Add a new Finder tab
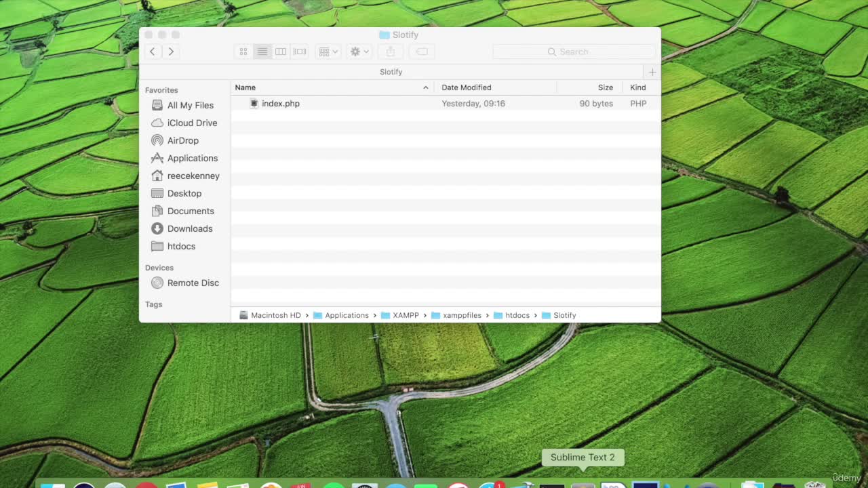 click(x=652, y=72)
